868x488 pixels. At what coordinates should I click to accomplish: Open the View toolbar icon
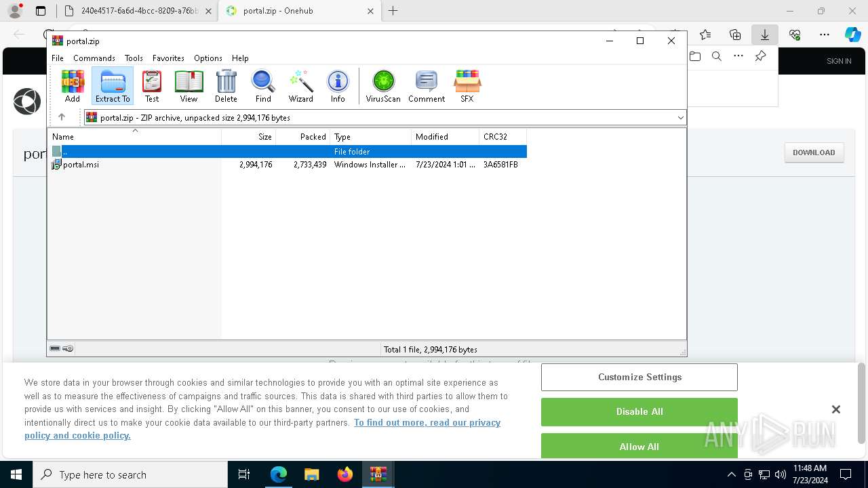189,86
